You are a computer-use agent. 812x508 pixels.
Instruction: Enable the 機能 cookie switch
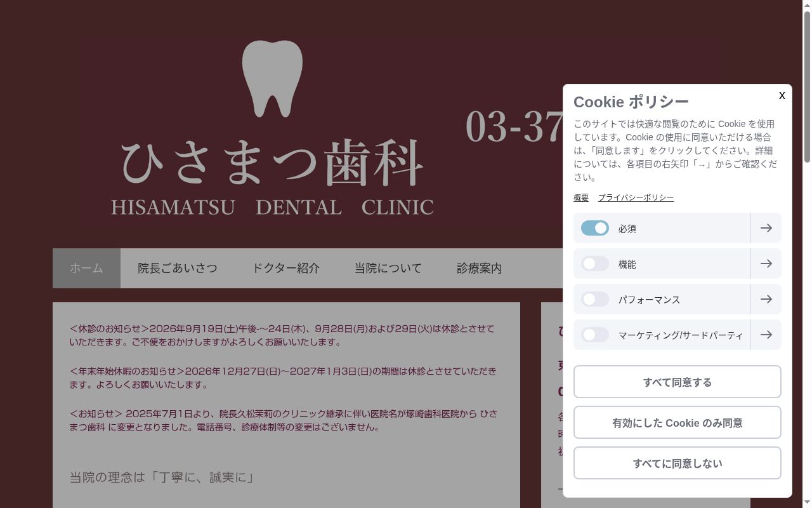[595, 264]
